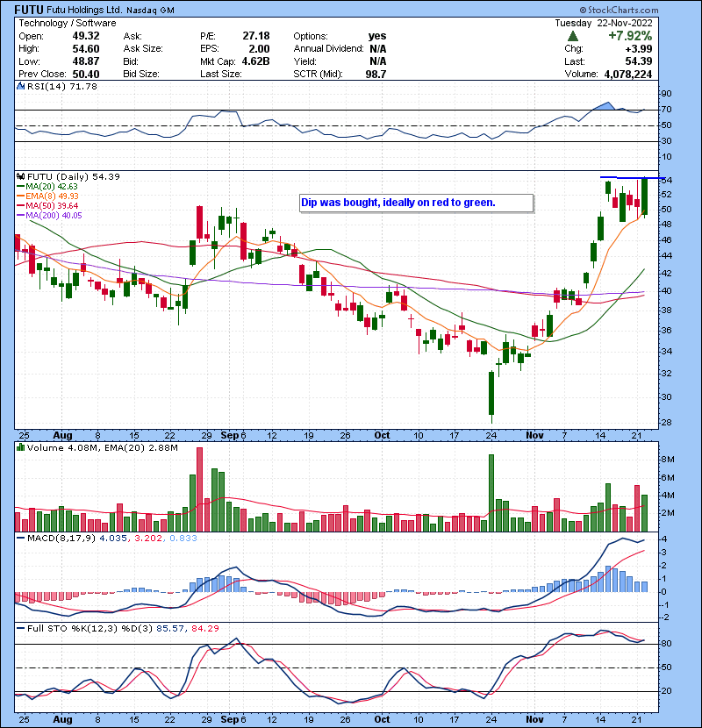Open the StockCharts.com copyright label

coord(619,10)
